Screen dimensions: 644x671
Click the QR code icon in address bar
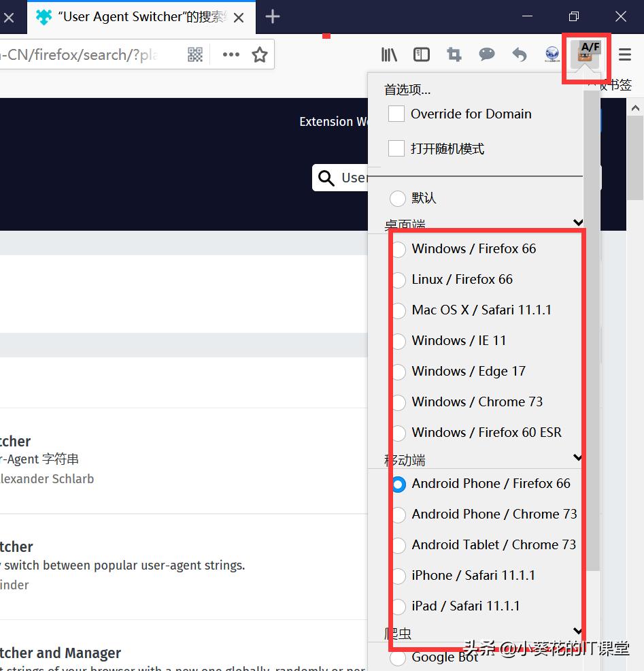pos(195,54)
